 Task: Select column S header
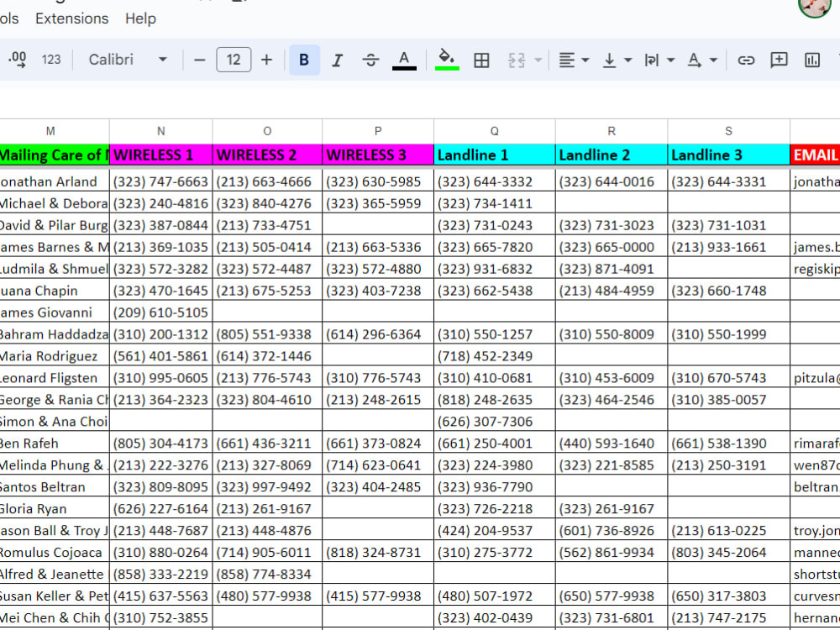point(728,131)
